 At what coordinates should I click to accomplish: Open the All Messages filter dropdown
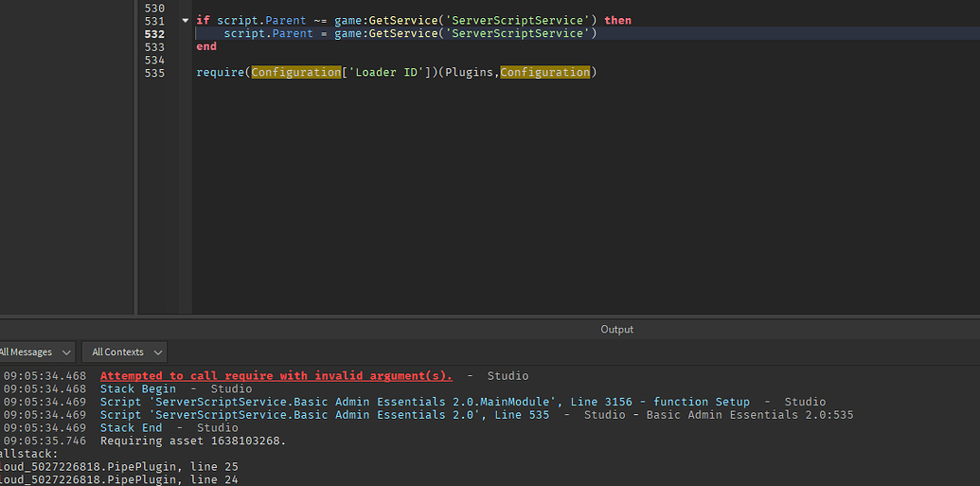[36, 352]
